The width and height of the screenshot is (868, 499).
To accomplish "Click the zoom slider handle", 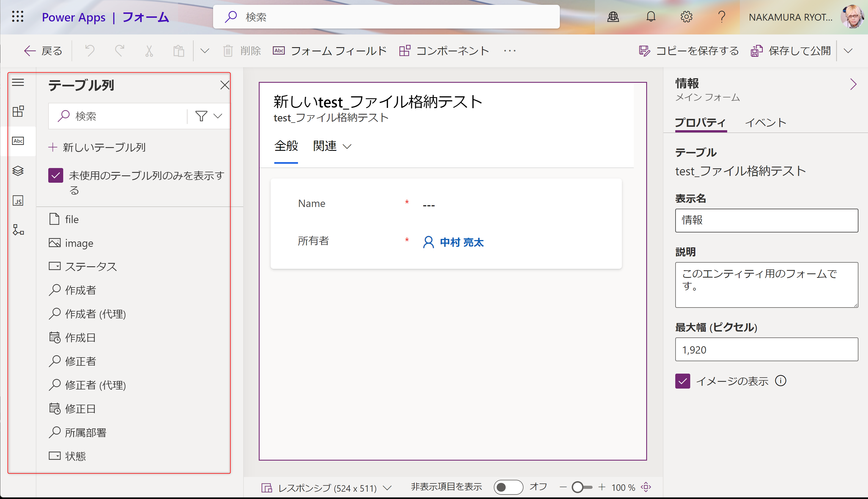I will pos(578,487).
